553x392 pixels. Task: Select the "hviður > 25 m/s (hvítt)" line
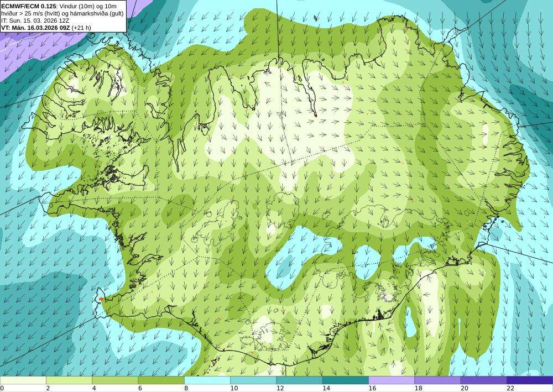(x=62, y=13)
